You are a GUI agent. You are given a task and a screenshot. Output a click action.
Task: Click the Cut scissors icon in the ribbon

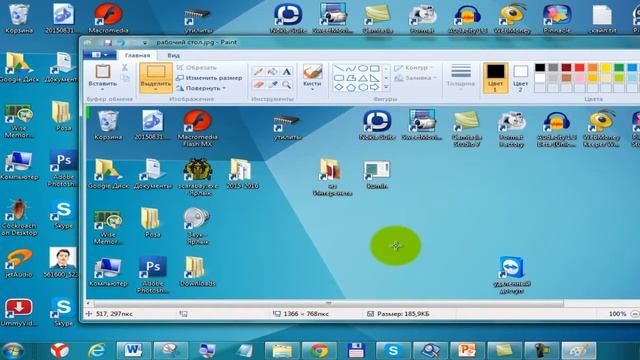125,68
